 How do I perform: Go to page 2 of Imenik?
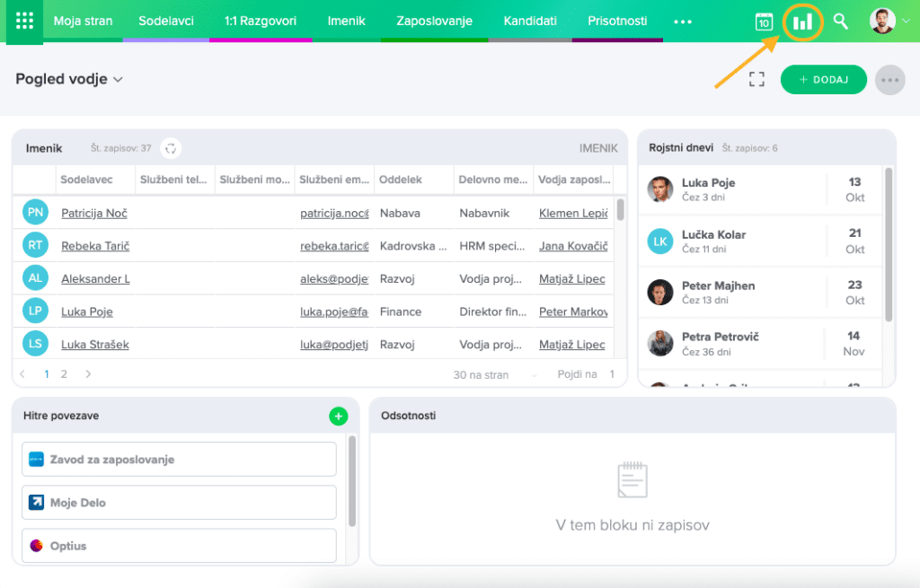coord(64,374)
